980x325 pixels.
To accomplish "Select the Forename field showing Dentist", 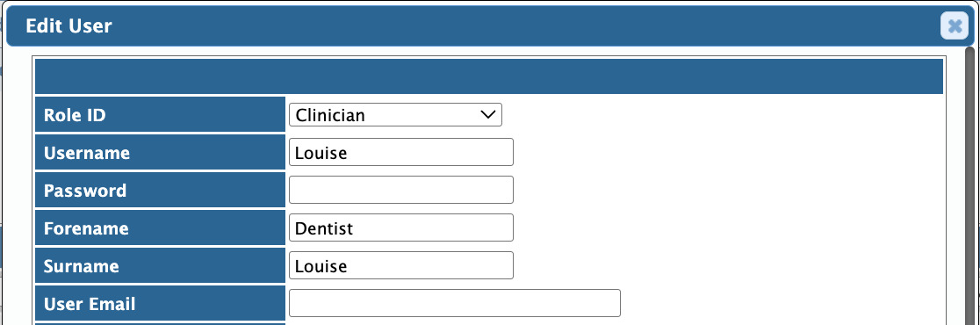I will 401,227.
